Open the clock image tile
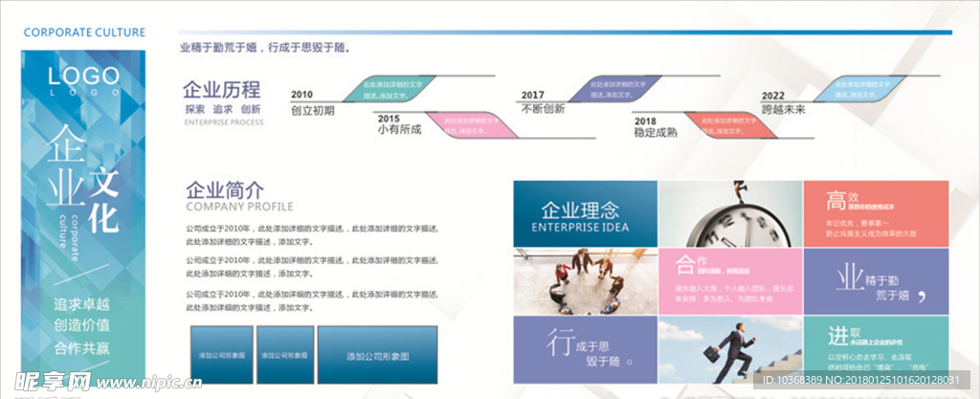The width and height of the screenshot is (980, 399). point(729,213)
